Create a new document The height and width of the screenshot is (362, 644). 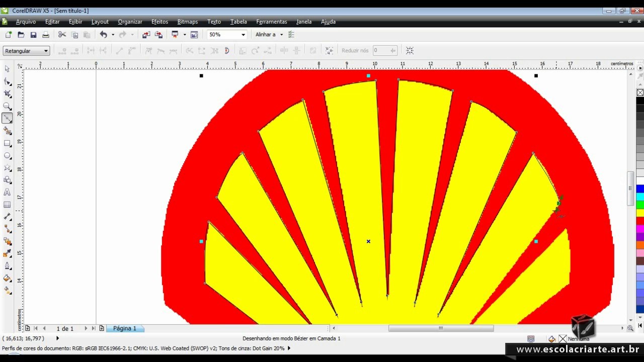(x=9, y=35)
